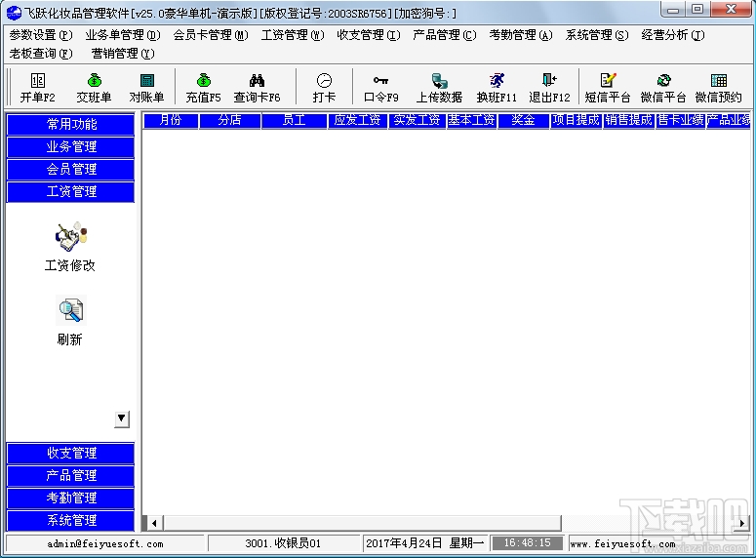Click admin@feiyuesoft.com in status bar
This screenshot has height=558, width=756.
point(105,543)
